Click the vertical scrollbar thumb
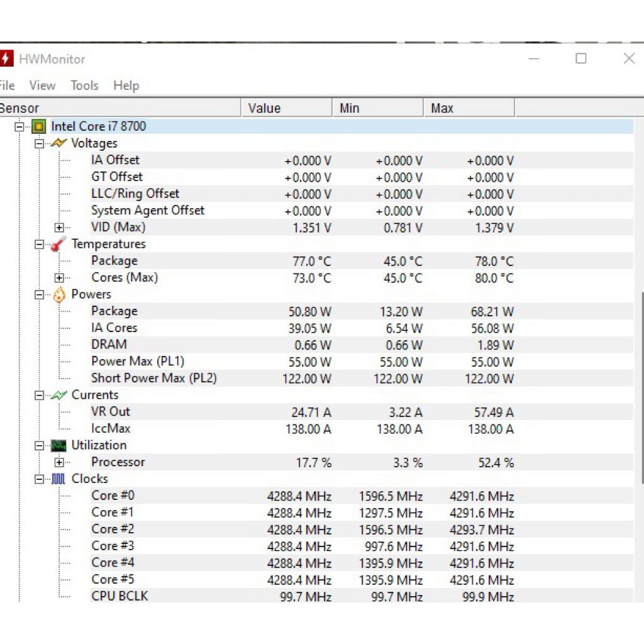 coord(641,387)
